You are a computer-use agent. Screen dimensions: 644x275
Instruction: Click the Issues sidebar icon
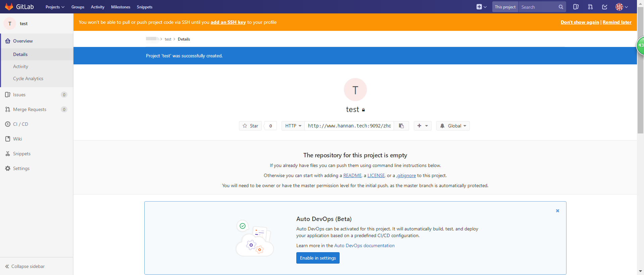tap(8, 95)
